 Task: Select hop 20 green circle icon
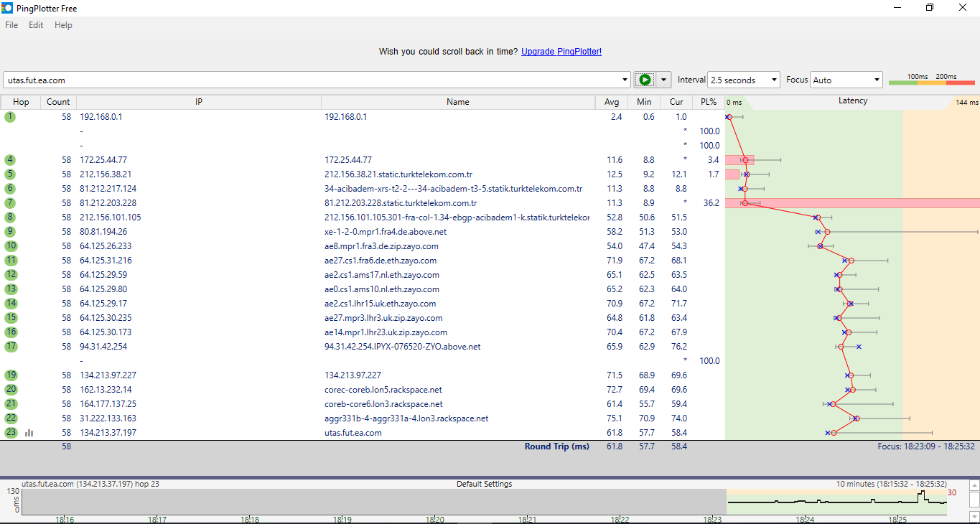10,390
